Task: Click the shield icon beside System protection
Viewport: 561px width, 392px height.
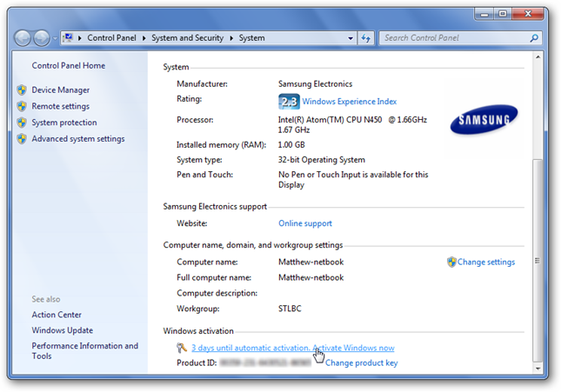Action: 22,123
